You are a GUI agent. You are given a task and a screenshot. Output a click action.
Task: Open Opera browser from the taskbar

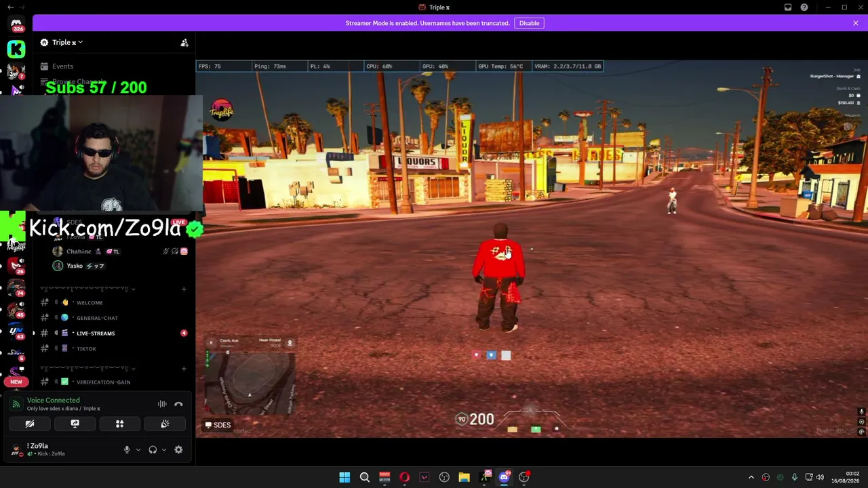pyautogui.click(x=405, y=477)
